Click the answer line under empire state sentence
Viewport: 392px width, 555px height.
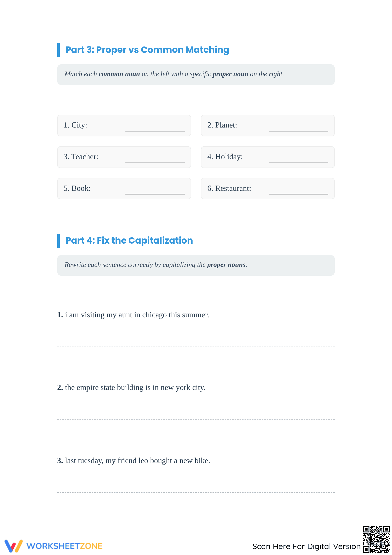tap(196, 419)
